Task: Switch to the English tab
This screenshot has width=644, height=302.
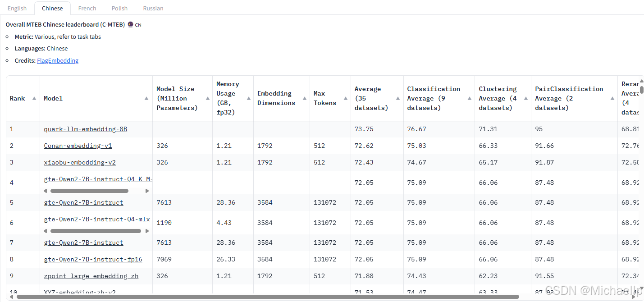Action: (x=17, y=8)
